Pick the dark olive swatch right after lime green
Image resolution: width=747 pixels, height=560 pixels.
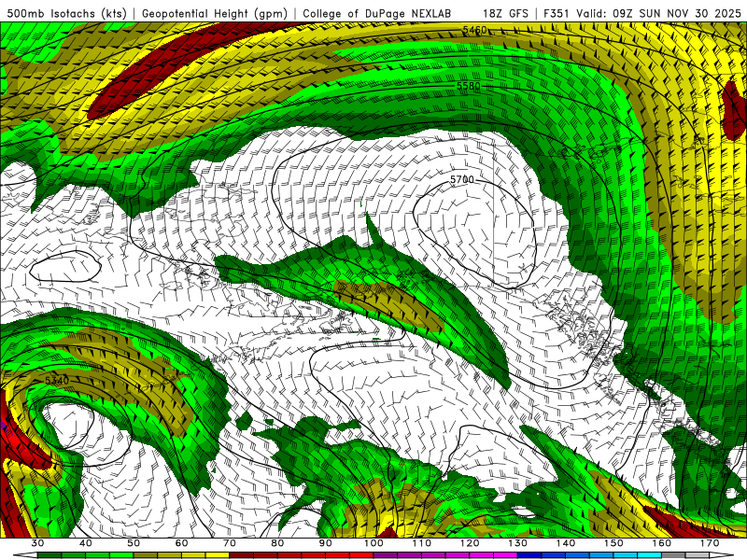[146, 555]
